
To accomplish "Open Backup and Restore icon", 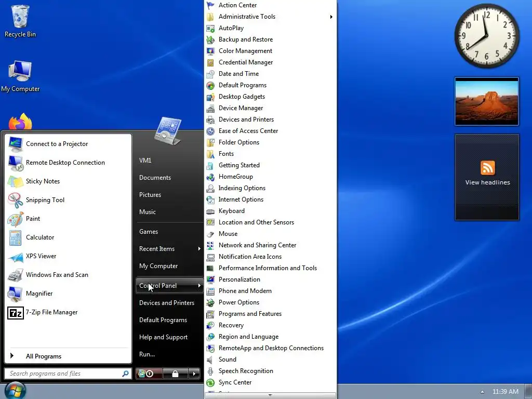I will click(x=210, y=39).
